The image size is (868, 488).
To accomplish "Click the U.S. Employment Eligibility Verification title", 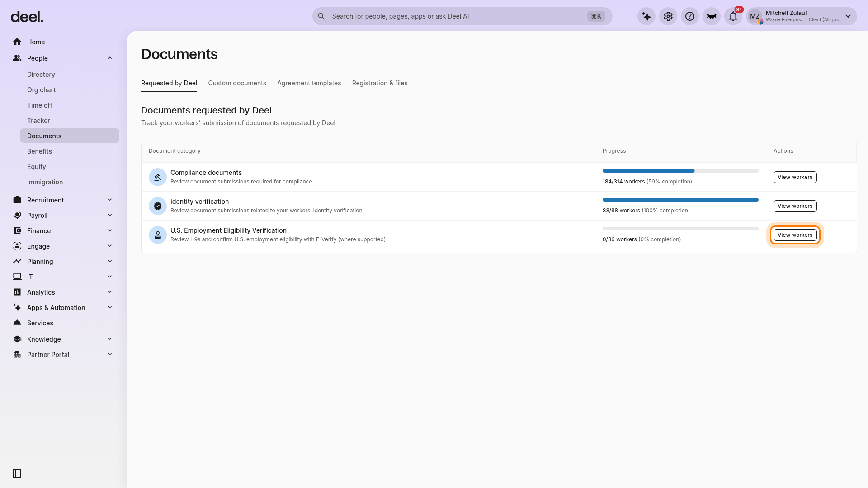I will click(x=228, y=230).
